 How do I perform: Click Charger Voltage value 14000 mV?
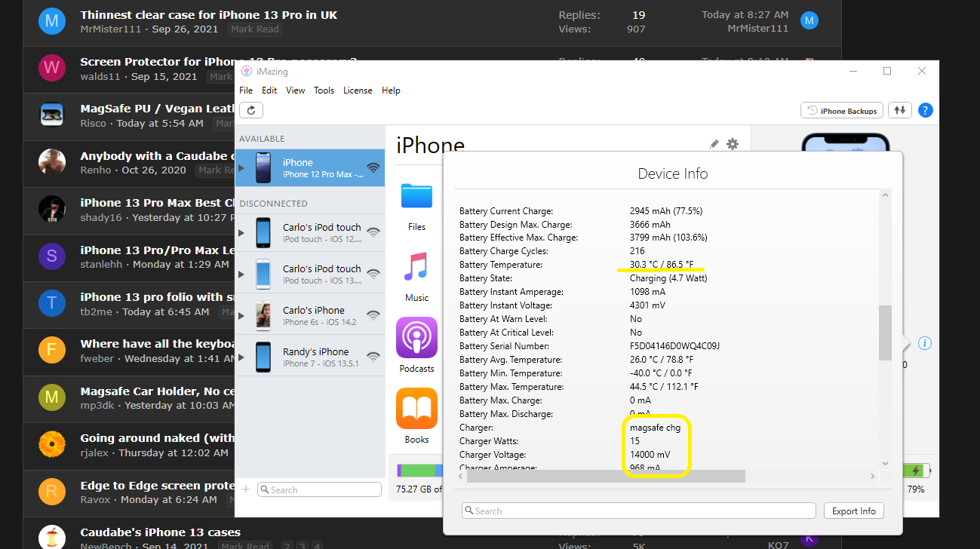point(650,455)
